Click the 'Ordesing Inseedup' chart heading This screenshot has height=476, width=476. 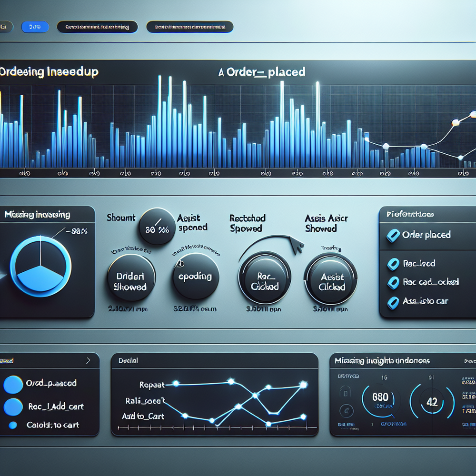(49, 72)
